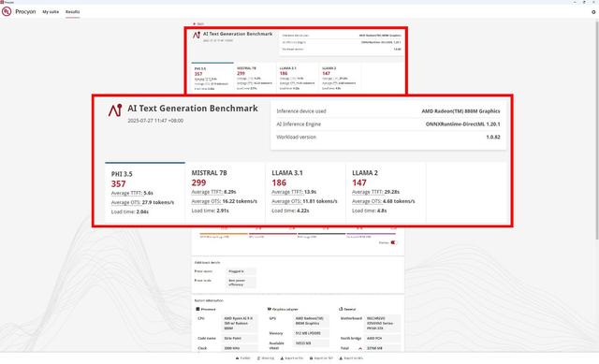
Task: Click the 512 MB LPDDR5 memory value
Action: pos(311,333)
